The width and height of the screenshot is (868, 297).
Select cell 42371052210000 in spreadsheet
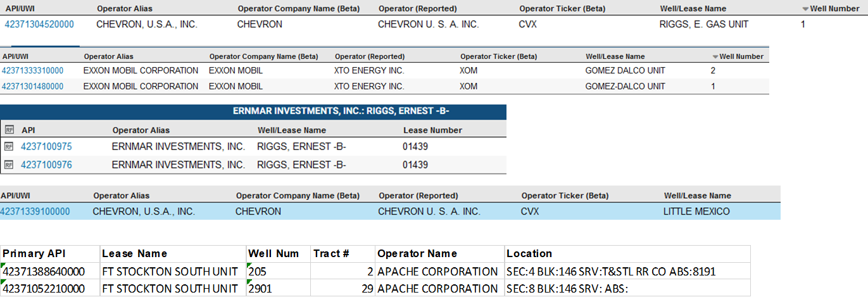tap(50, 288)
